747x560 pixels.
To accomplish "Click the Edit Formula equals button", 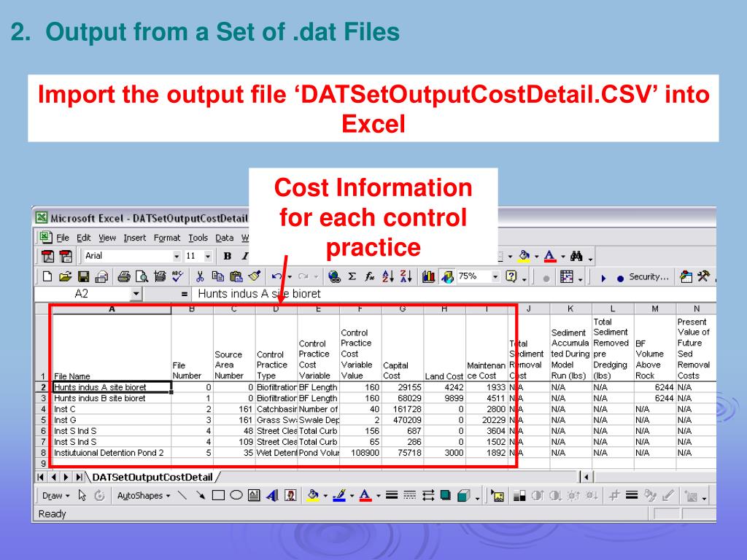I will tap(184, 295).
